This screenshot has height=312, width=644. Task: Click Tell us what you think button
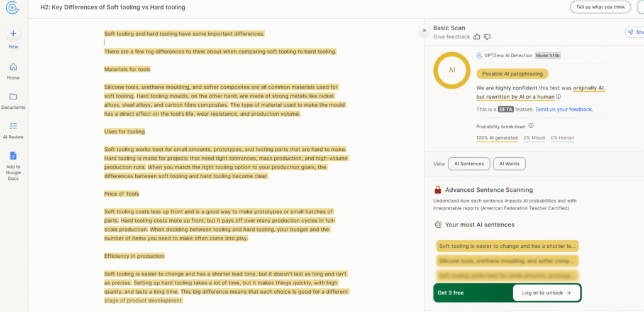[x=599, y=8]
